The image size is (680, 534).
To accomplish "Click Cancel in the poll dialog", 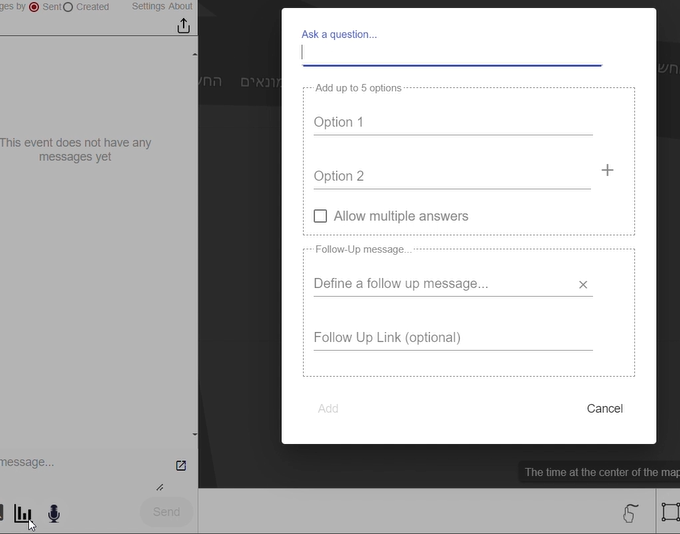I will (604, 408).
